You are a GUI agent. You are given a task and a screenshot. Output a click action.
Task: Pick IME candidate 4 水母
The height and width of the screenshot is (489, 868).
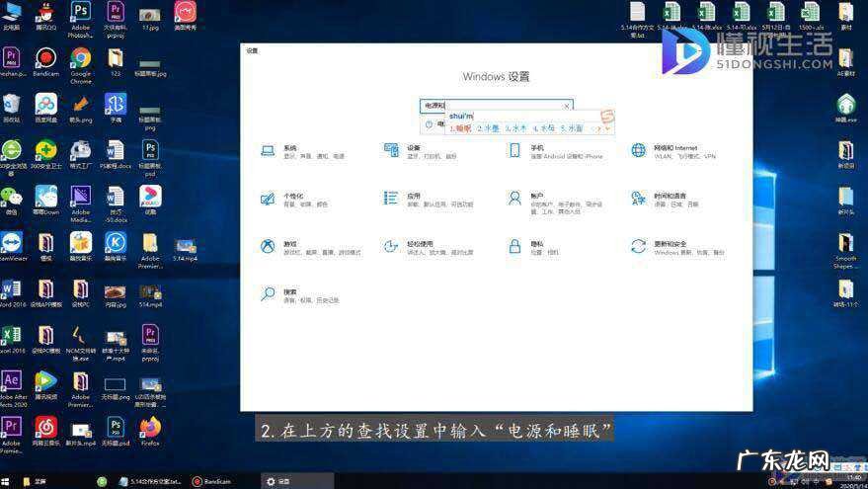coord(544,128)
